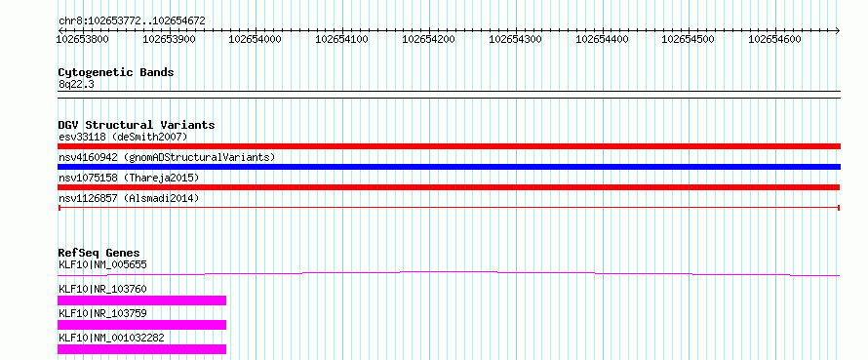
Task: Click the 102653800 ruler position
Action: 84,39
